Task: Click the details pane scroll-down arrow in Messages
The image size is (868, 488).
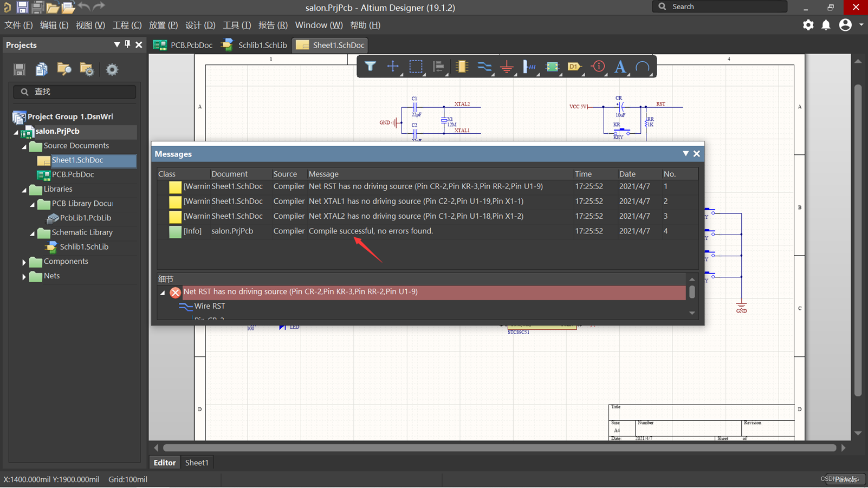Action: click(x=692, y=313)
